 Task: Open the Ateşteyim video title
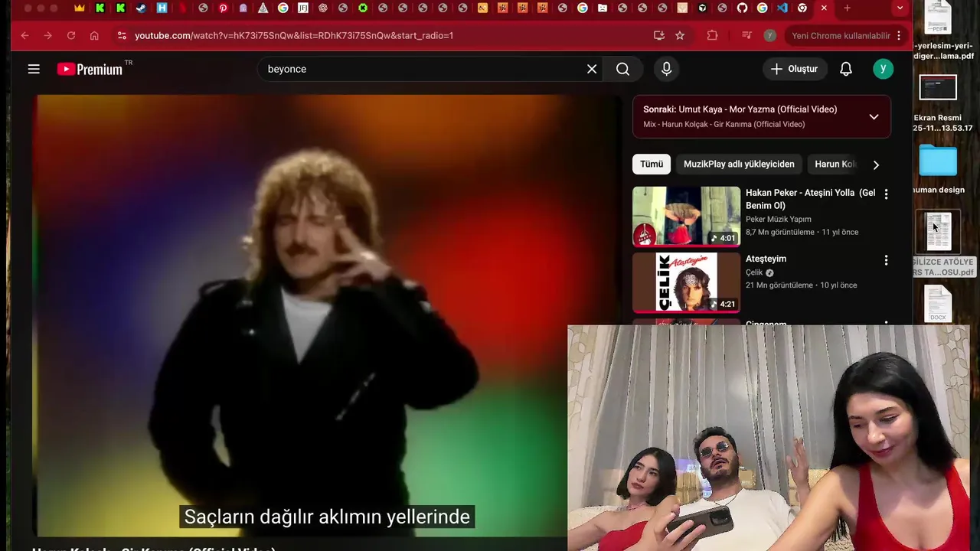766,259
